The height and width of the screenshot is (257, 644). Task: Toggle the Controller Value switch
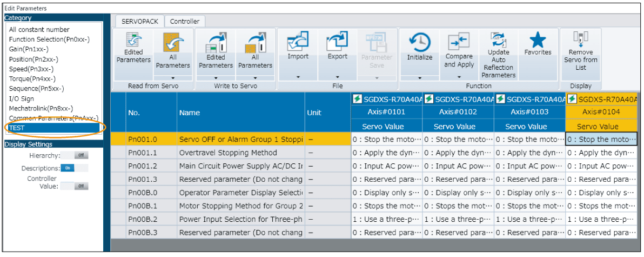coord(81,186)
